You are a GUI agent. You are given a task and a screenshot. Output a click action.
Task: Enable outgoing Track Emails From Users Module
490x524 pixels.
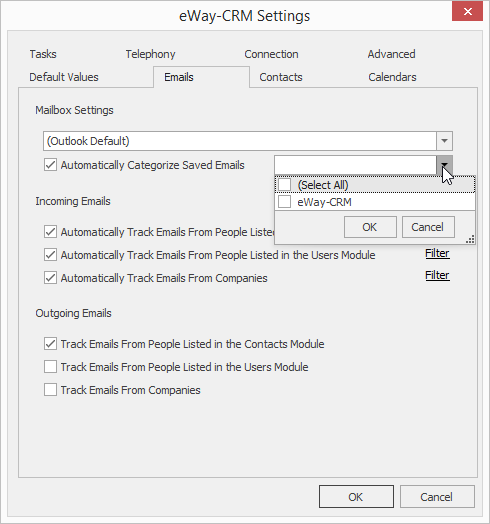50,367
